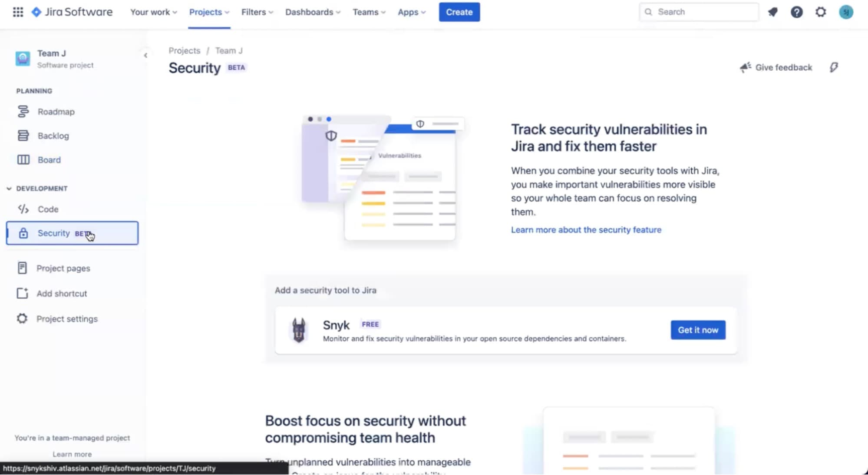Click the Board icon in sidebar
Screen dimensions: 868x475
pyautogui.click(x=23, y=160)
